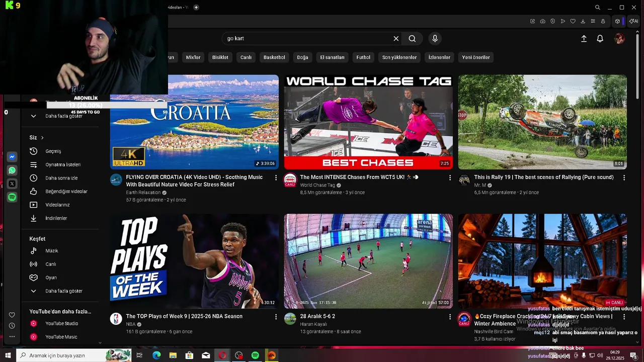Open the account avatar menu
Image resolution: width=644 pixels, height=362 pixels.
click(619, 39)
